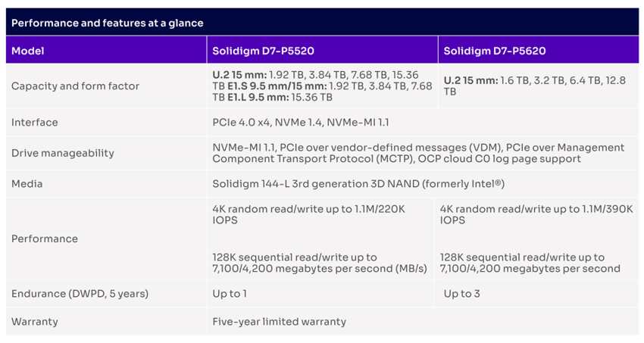
Task: Click the 'Drive manageability' row label
Action: click(62, 153)
